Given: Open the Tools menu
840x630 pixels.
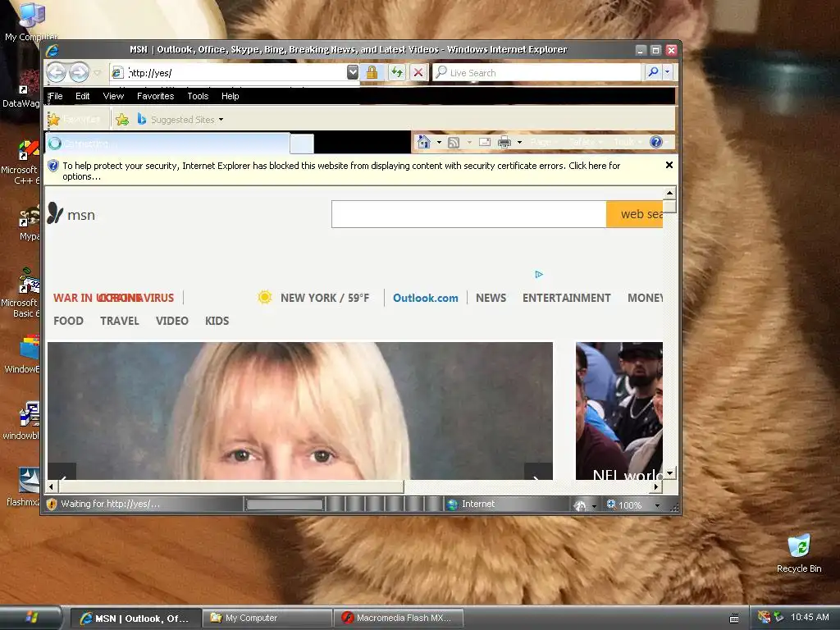Looking at the screenshot, I should (x=198, y=96).
